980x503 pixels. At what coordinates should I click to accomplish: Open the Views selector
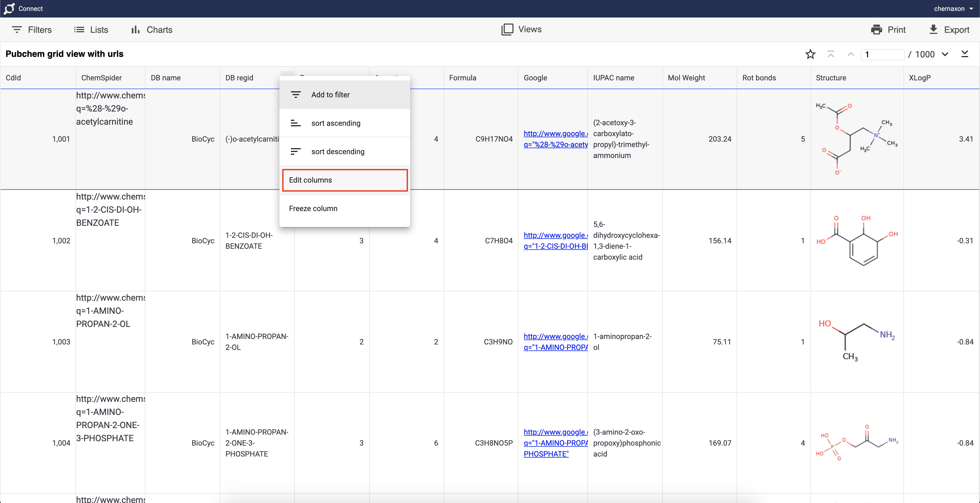point(521,29)
